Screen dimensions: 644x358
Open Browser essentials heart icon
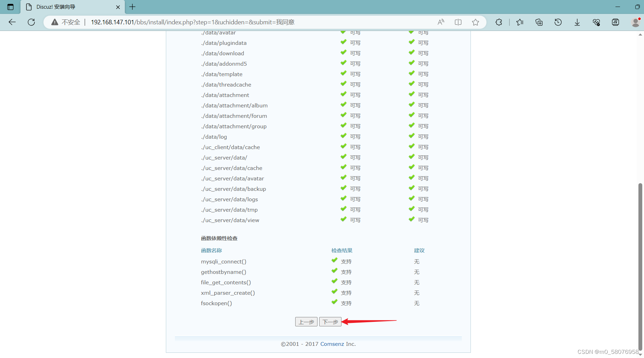click(x=596, y=22)
